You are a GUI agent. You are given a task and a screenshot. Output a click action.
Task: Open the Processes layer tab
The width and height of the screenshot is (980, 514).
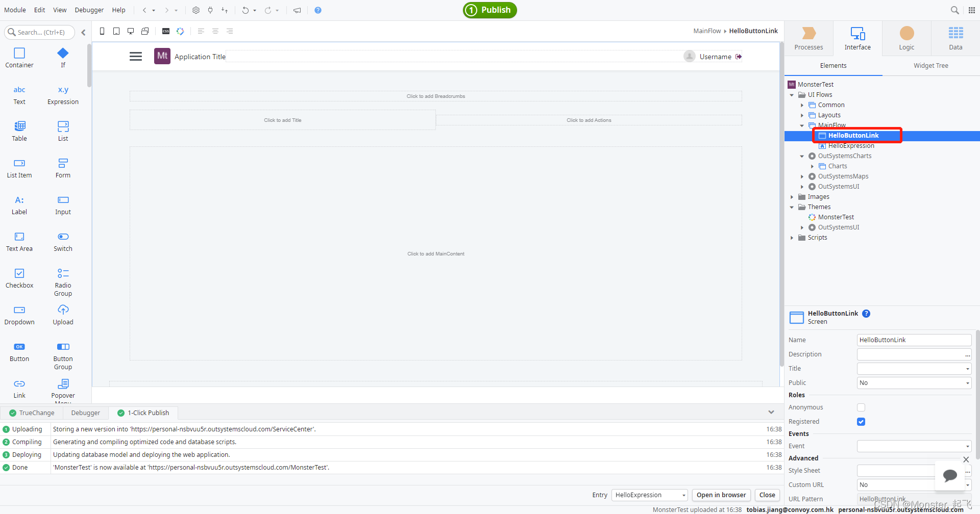808,38
